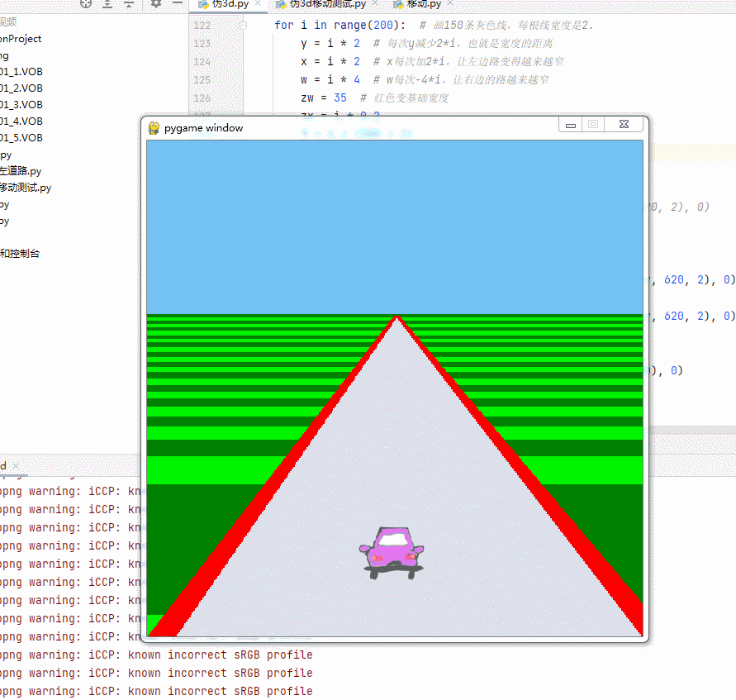Click the Collapse All icon in project toolbar

click(128, 5)
